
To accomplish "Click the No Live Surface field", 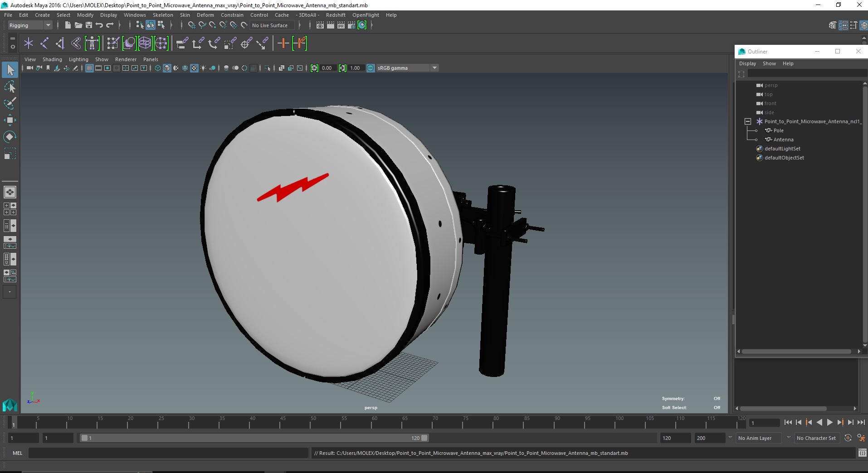I will click(x=273, y=25).
